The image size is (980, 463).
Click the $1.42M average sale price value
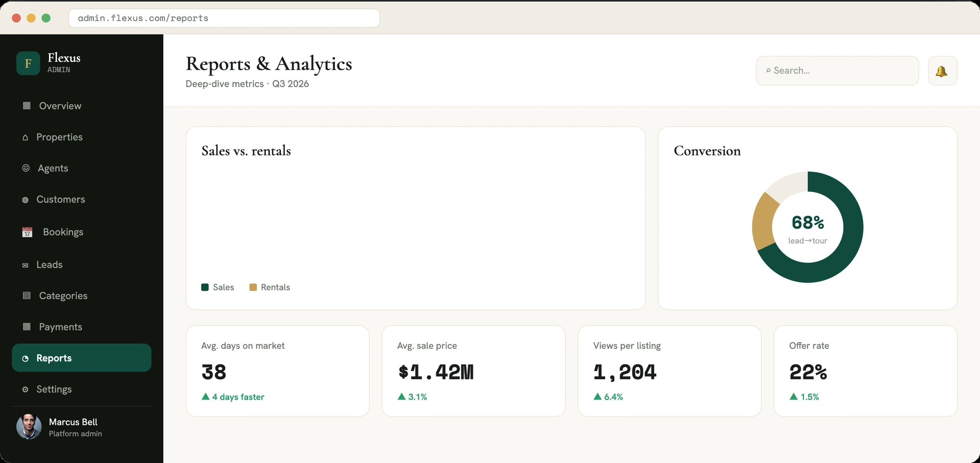point(436,372)
